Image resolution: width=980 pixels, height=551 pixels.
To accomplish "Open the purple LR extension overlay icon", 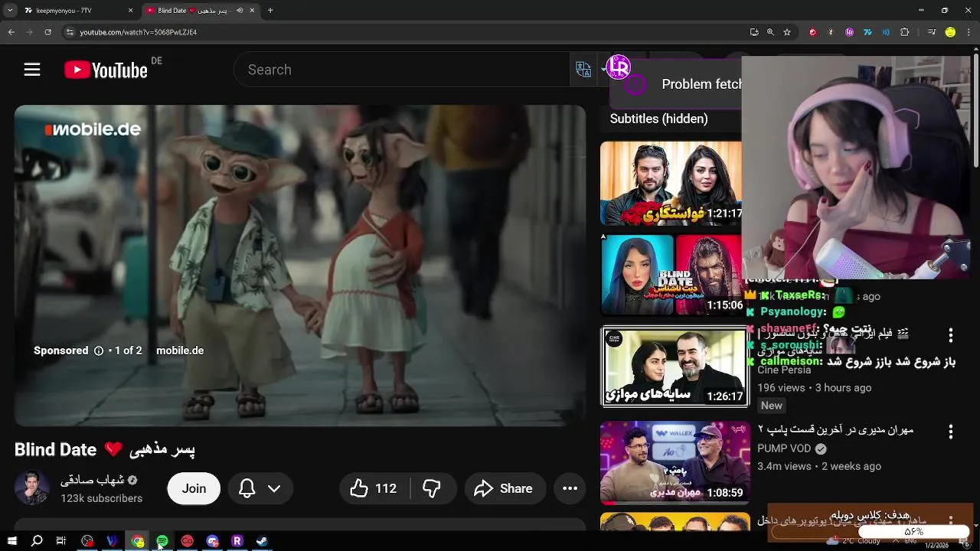I will [x=619, y=67].
